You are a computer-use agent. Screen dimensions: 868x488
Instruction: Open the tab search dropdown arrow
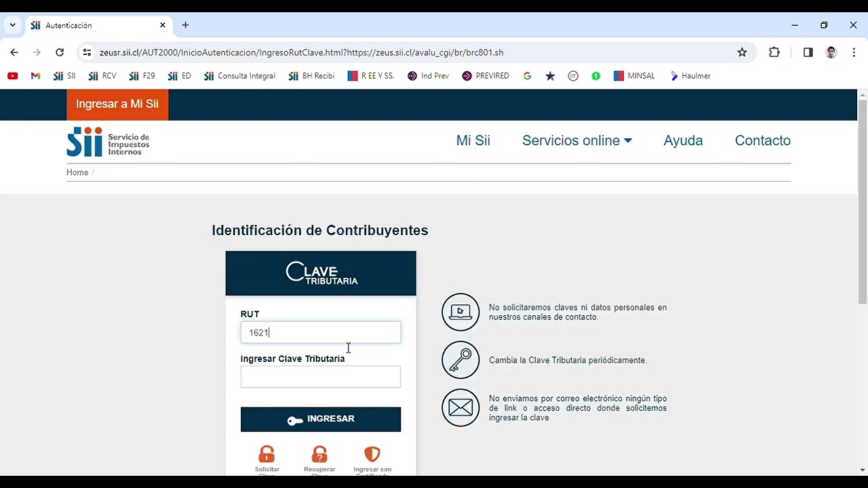12,25
